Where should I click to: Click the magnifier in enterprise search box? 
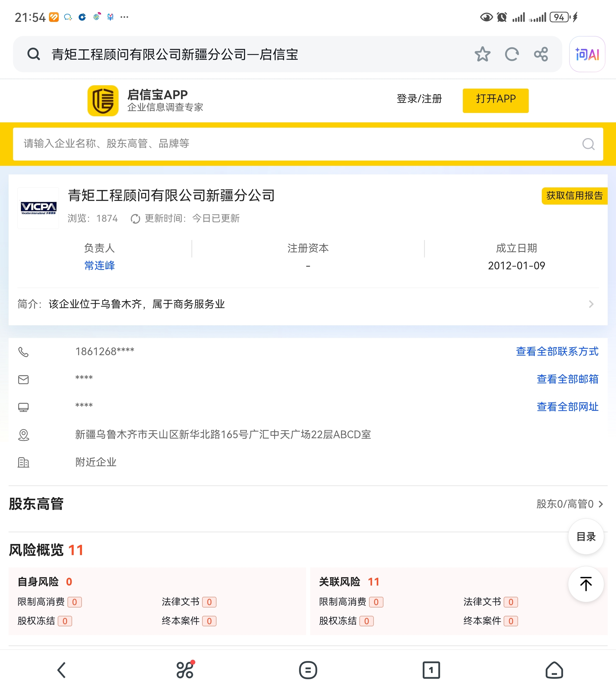pyautogui.click(x=588, y=144)
